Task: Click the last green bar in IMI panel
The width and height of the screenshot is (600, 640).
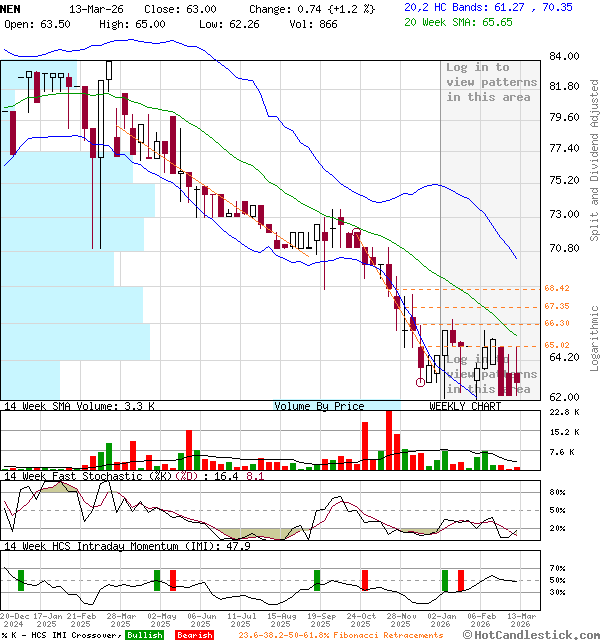Action: click(x=445, y=580)
